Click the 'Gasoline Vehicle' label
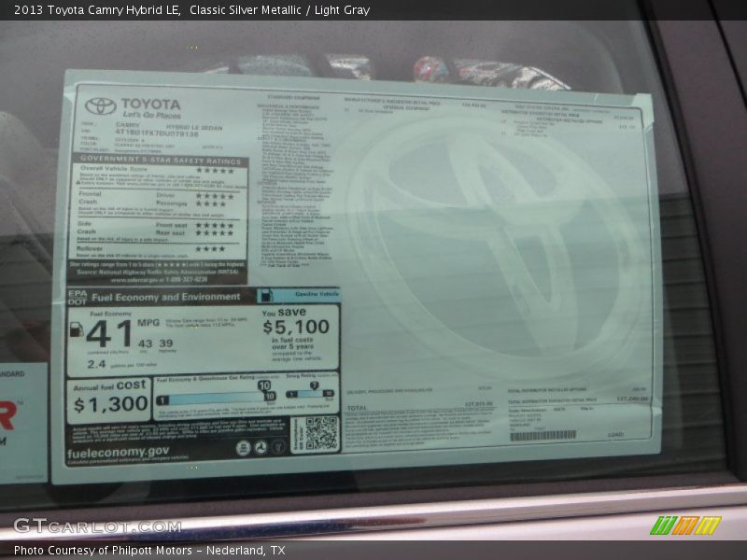This screenshot has height=560, width=747. point(317,294)
